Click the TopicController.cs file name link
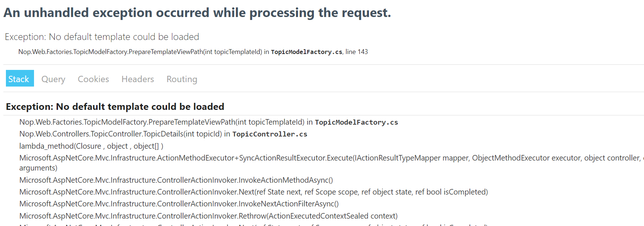 [x=270, y=134]
